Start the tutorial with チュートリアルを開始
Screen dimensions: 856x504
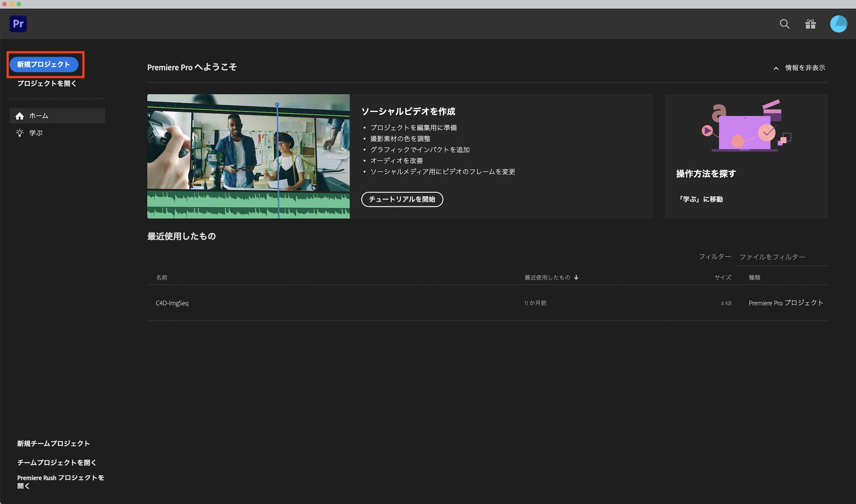point(402,199)
